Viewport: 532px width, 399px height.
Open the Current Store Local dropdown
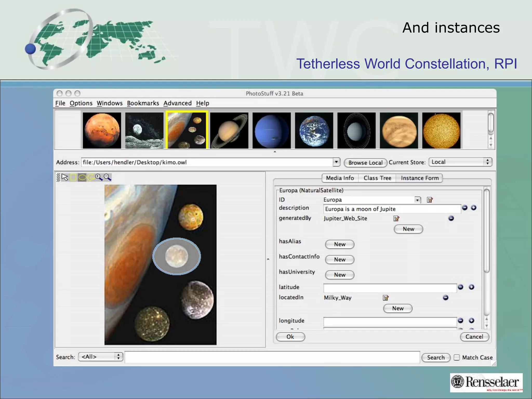click(x=460, y=162)
